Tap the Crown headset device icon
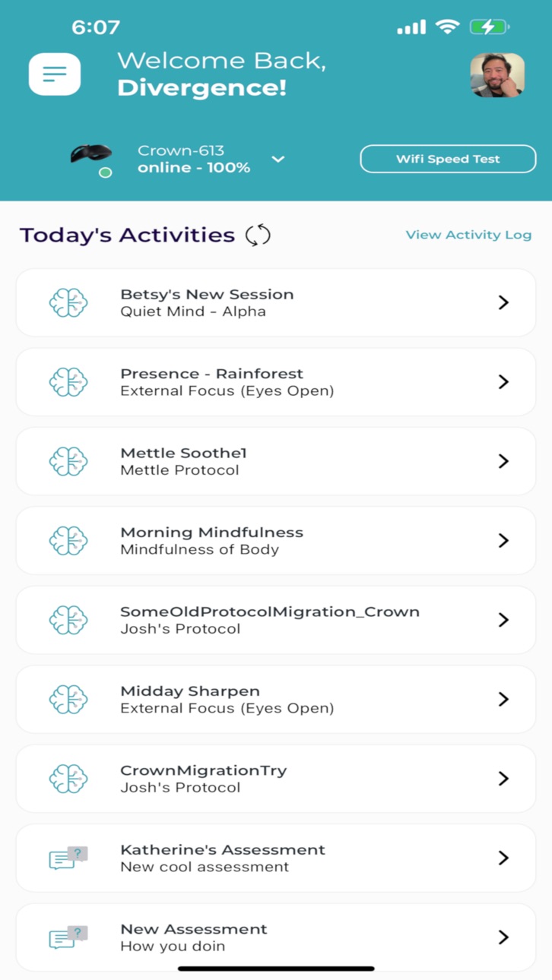This screenshot has width=552, height=980. point(91,155)
